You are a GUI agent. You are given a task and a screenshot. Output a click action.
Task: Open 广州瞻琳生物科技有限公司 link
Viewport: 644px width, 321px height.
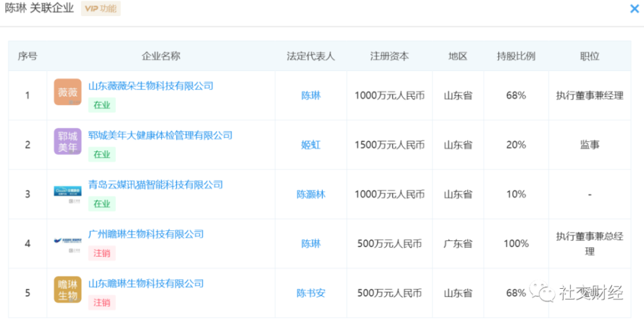pos(146,234)
